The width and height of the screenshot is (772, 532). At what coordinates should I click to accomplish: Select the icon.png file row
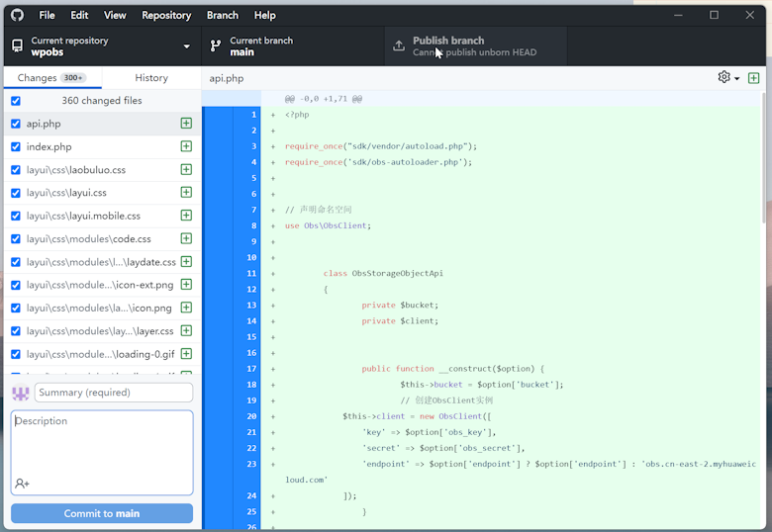coord(102,308)
